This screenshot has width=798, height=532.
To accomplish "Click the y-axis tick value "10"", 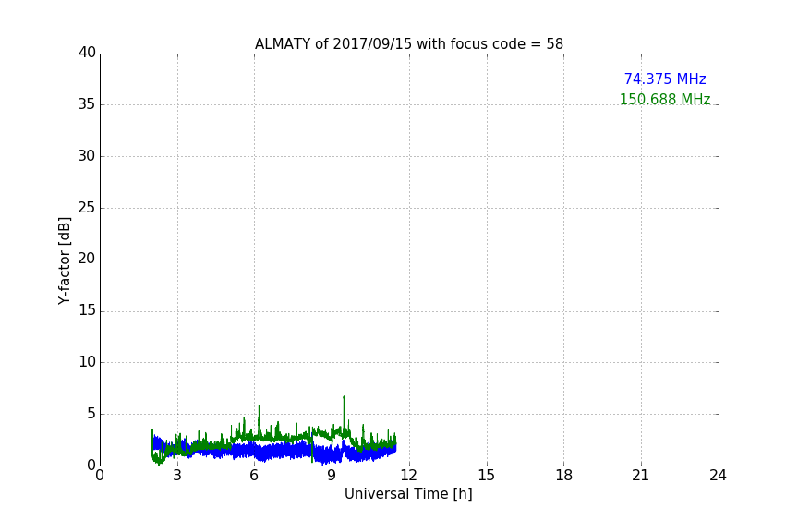I will pyautogui.click(x=87, y=362).
